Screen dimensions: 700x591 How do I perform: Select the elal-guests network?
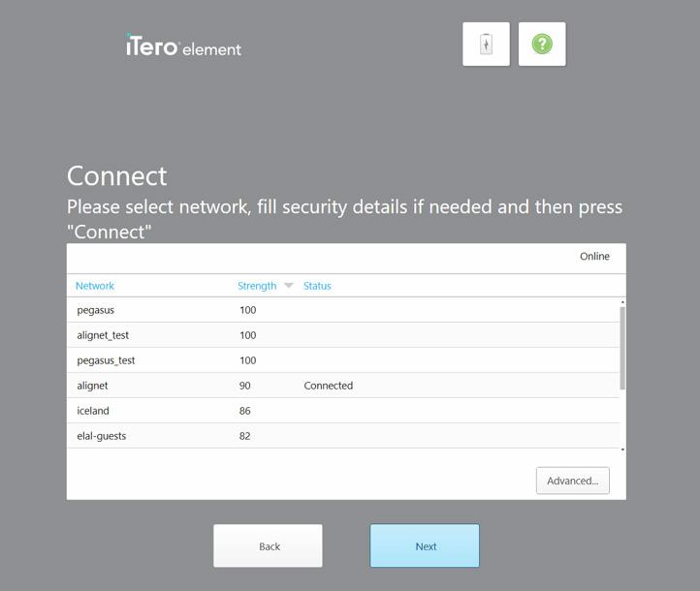[343, 436]
